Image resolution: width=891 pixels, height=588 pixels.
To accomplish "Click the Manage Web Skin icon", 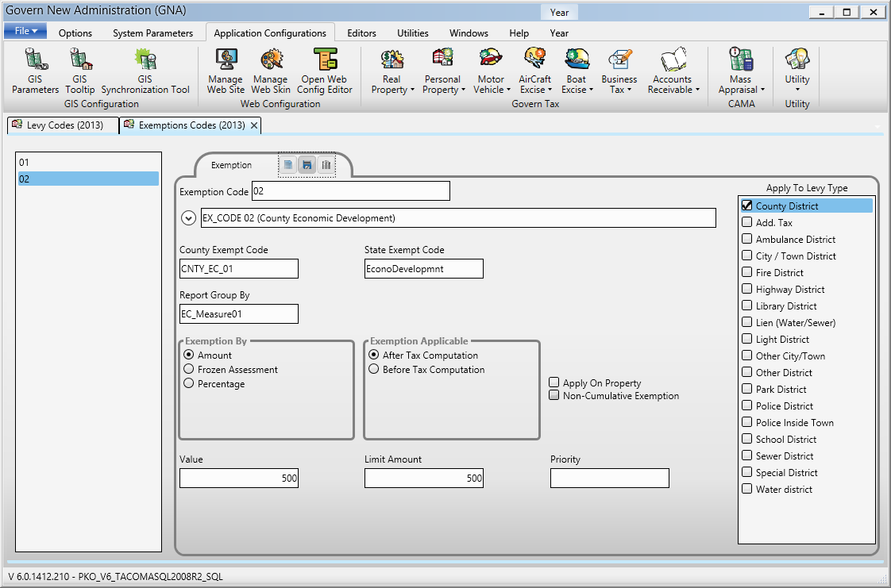I will (x=270, y=71).
